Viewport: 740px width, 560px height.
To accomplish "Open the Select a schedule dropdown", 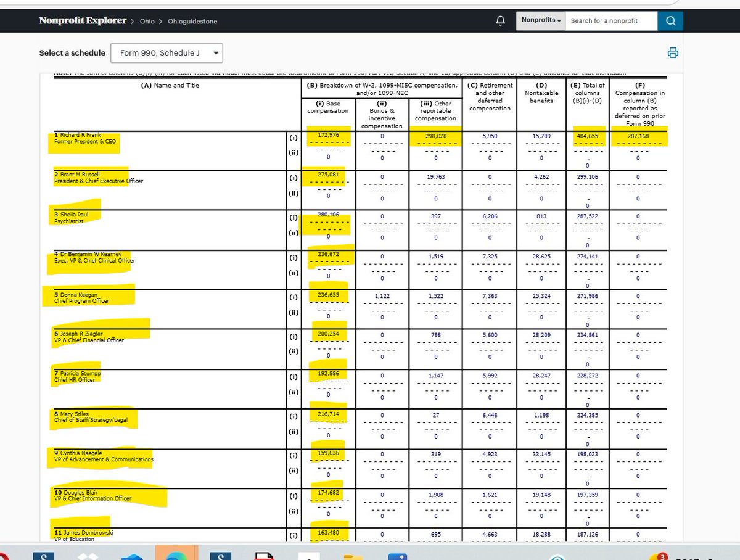I will [167, 53].
